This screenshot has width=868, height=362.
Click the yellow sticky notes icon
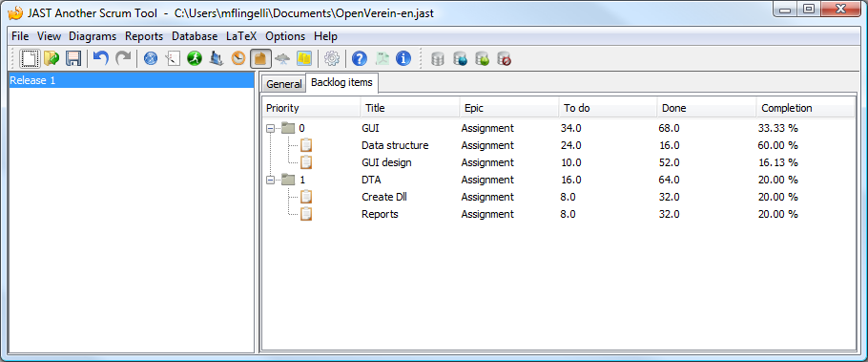coord(304,58)
